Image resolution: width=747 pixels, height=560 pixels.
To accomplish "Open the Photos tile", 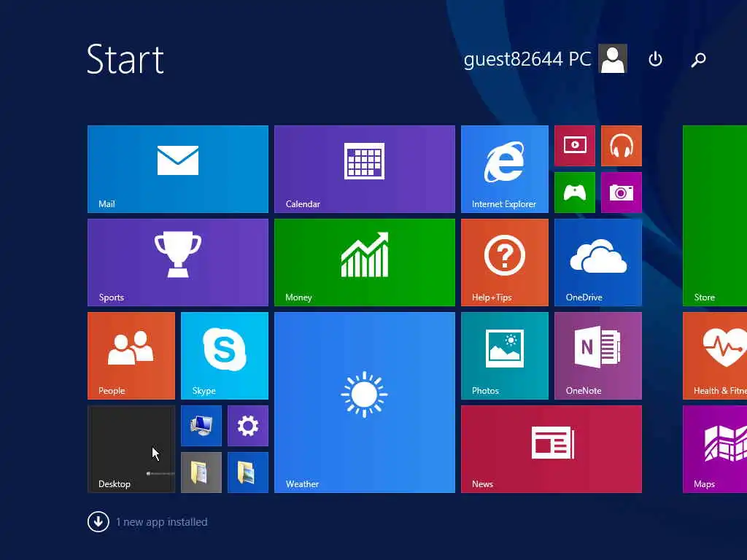I will click(505, 356).
